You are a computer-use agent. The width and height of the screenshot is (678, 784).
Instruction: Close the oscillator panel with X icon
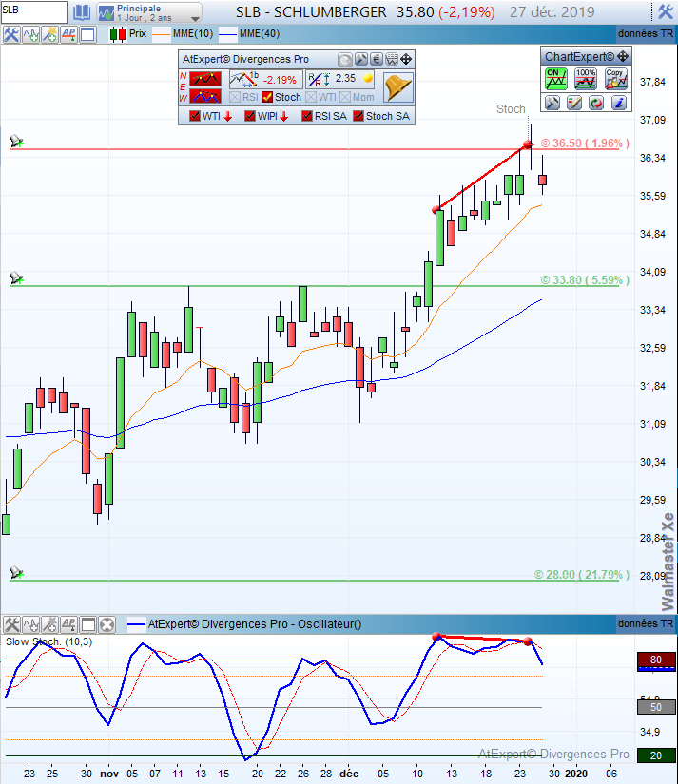click(107, 624)
